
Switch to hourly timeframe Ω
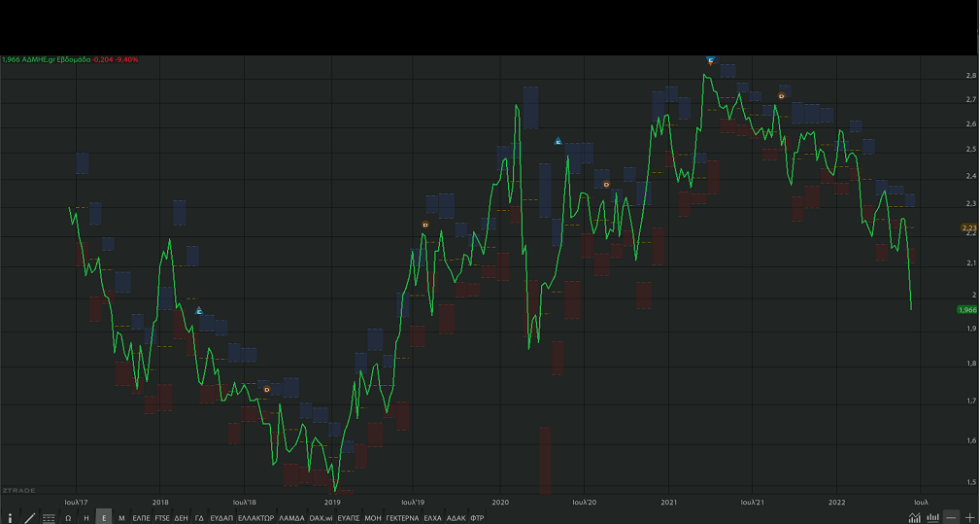coord(68,518)
